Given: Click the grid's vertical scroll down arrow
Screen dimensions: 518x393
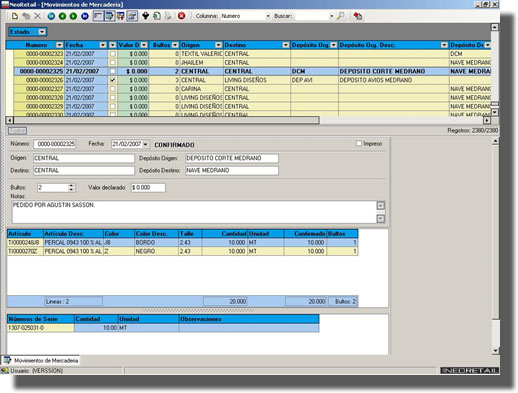Looking at the screenshot, I should click(x=495, y=112).
